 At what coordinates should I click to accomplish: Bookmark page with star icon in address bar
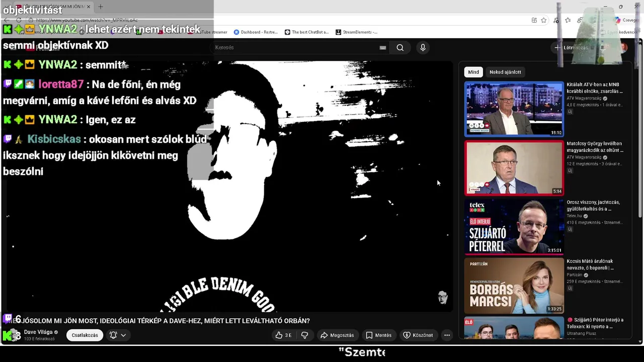(x=544, y=20)
